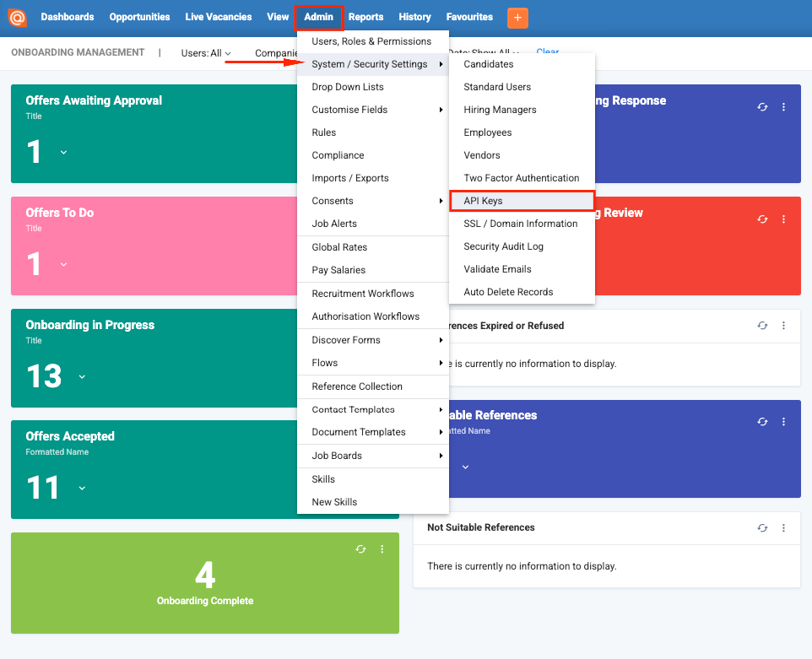
Task: Open Recruitment Workflows from Admin menu
Action: (373, 294)
